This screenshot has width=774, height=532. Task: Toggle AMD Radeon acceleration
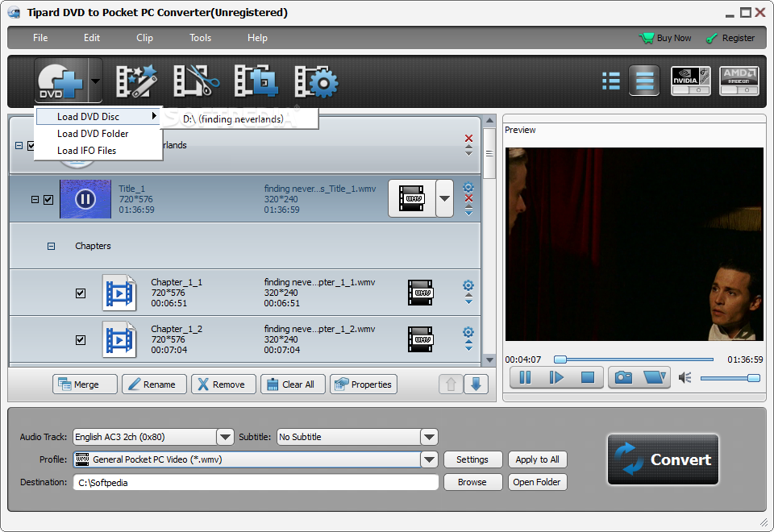739,81
